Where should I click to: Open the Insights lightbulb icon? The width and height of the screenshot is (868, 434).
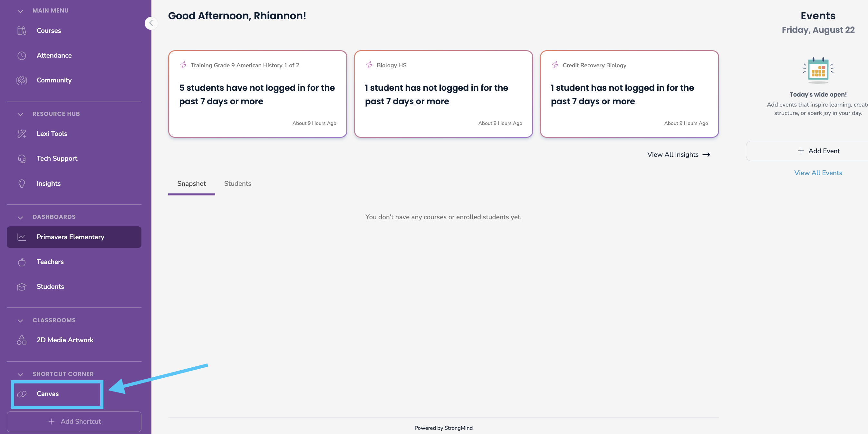[22, 184]
